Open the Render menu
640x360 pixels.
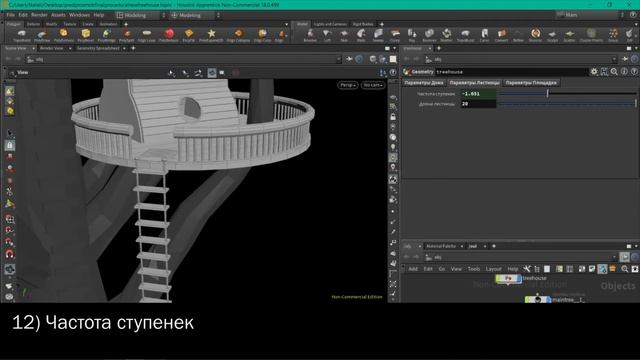(39, 15)
